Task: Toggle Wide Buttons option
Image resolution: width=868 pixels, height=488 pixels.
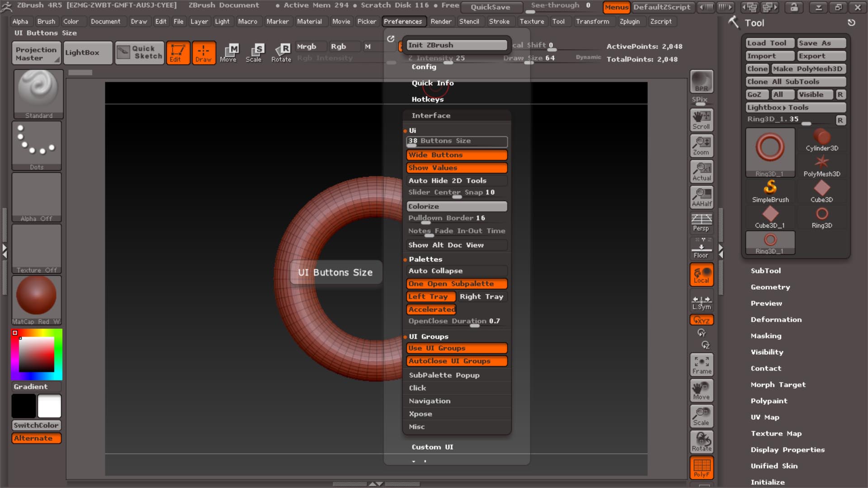Action: coord(457,155)
